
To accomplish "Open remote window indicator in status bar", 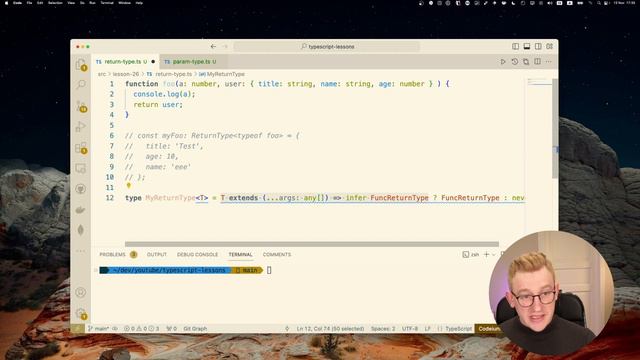I will point(78,328).
